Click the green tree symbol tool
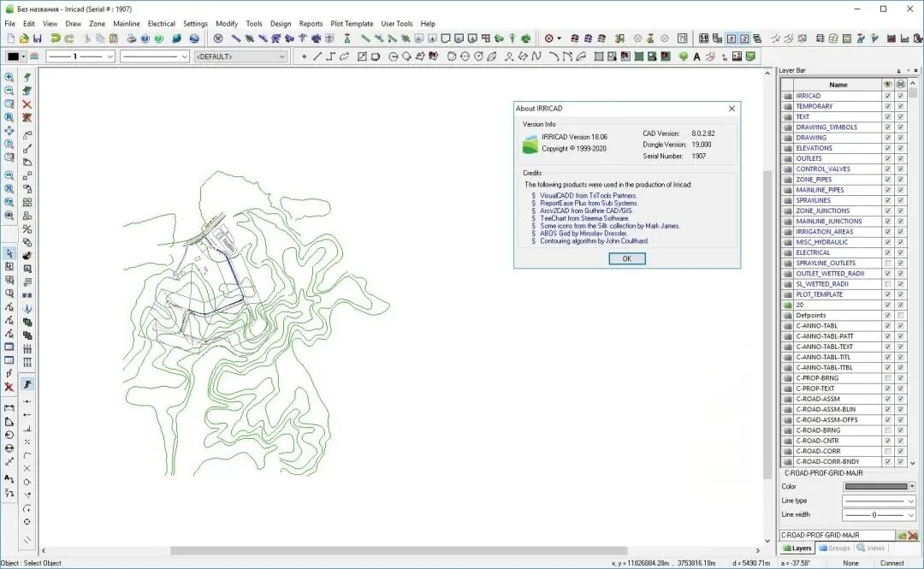Screen dimensions: 924x569 pos(683,56)
